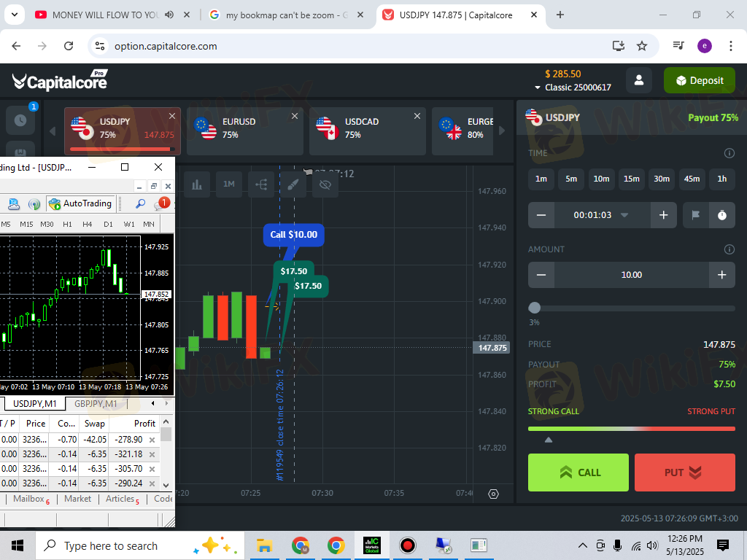This screenshot has height=560, width=747.
Task: Expand the Classic 25000617 account dropdown
Action: click(573, 87)
